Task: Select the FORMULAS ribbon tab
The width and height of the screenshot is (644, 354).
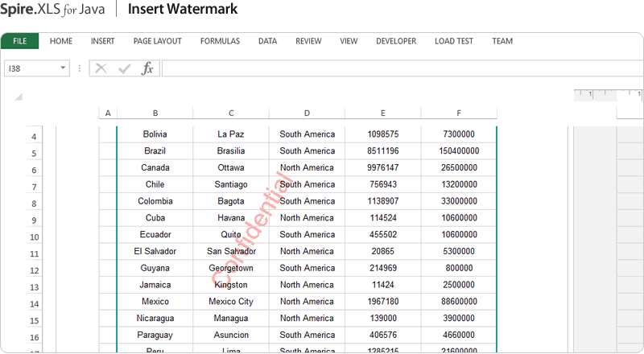Action: pos(220,41)
